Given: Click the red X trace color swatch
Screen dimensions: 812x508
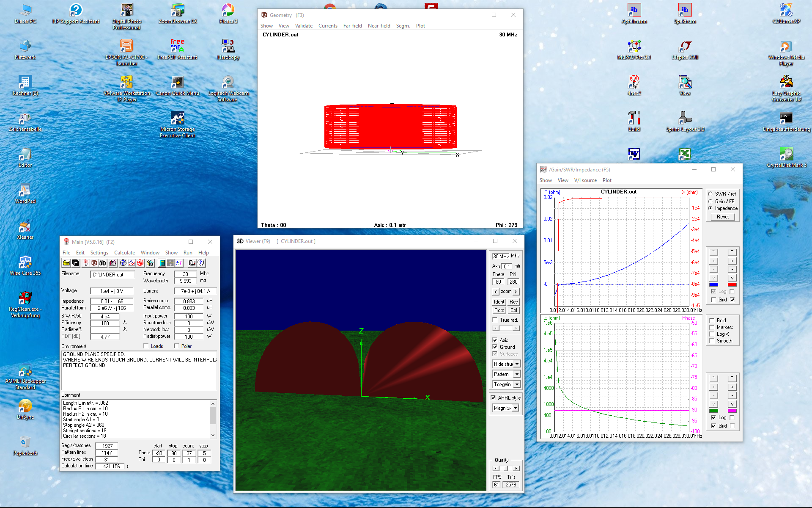Looking at the screenshot, I should pyautogui.click(x=732, y=285).
